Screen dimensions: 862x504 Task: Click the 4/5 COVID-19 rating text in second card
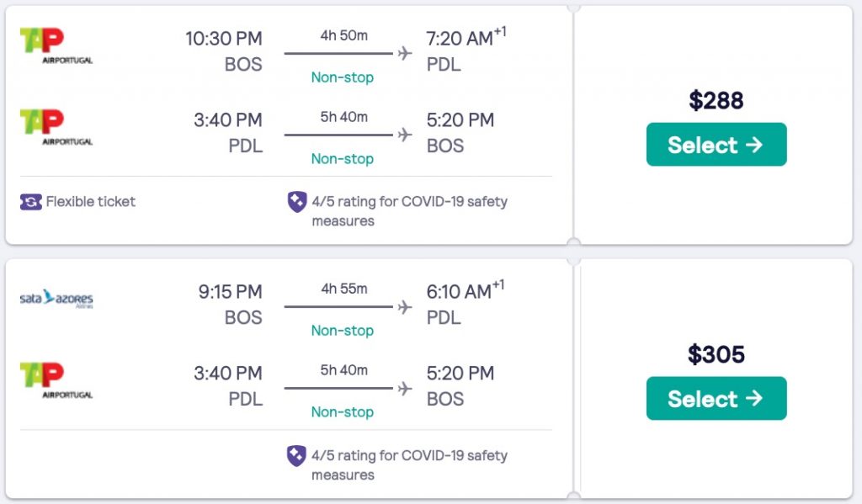(409, 465)
